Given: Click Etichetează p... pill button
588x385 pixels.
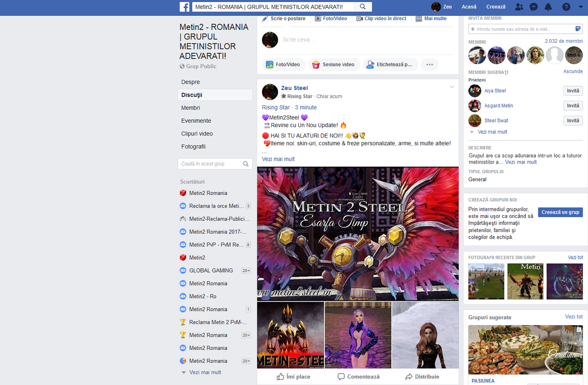Looking at the screenshot, I should 390,64.
